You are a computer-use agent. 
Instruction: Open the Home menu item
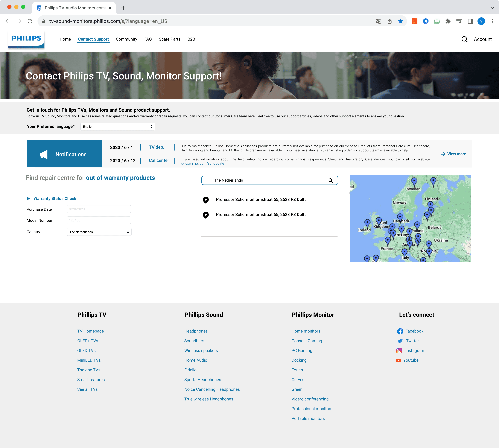click(x=65, y=39)
